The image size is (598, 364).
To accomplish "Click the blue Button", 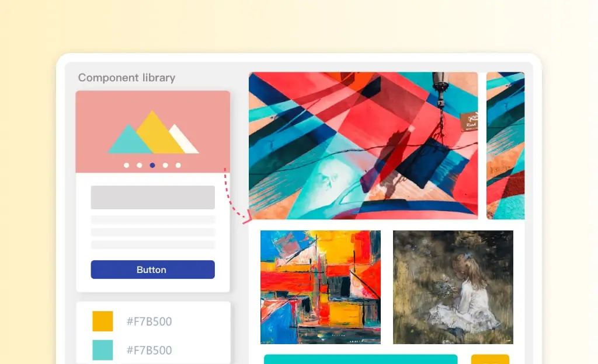I will (x=152, y=269).
